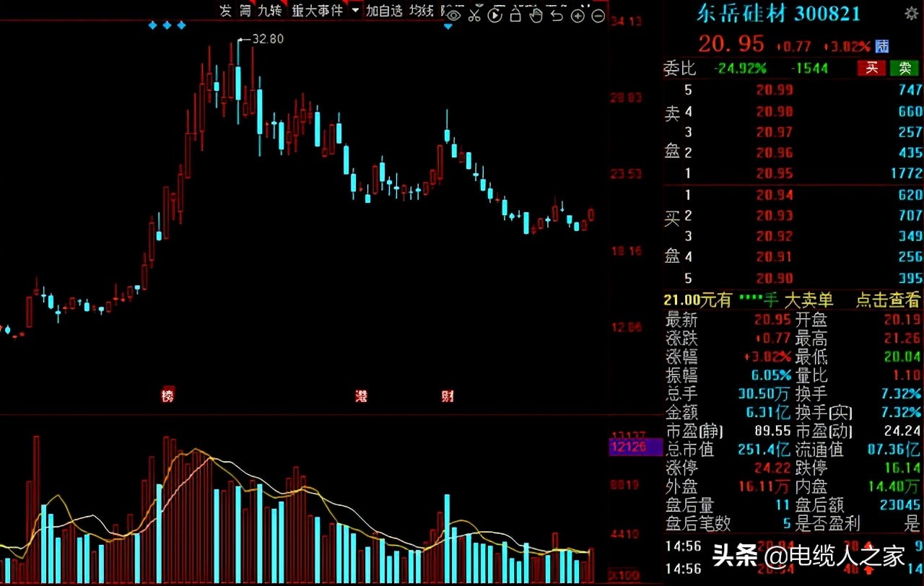The width and height of the screenshot is (924, 586).
Task: Toggle the 均线 moving average option
Action: pyautogui.click(x=422, y=10)
